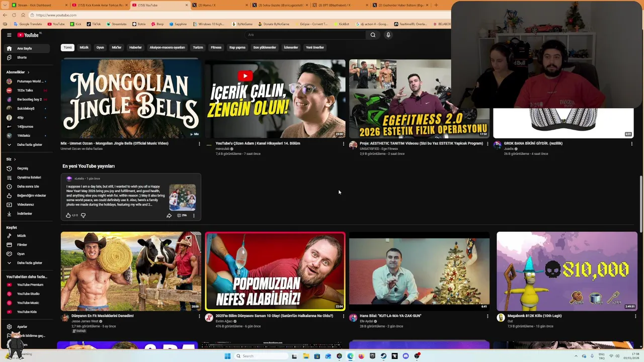The height and width of the screenshot is (362, 644).
Task: Play the Mongolian Jingle Bells thumbnail
Action: click(131, 99)
